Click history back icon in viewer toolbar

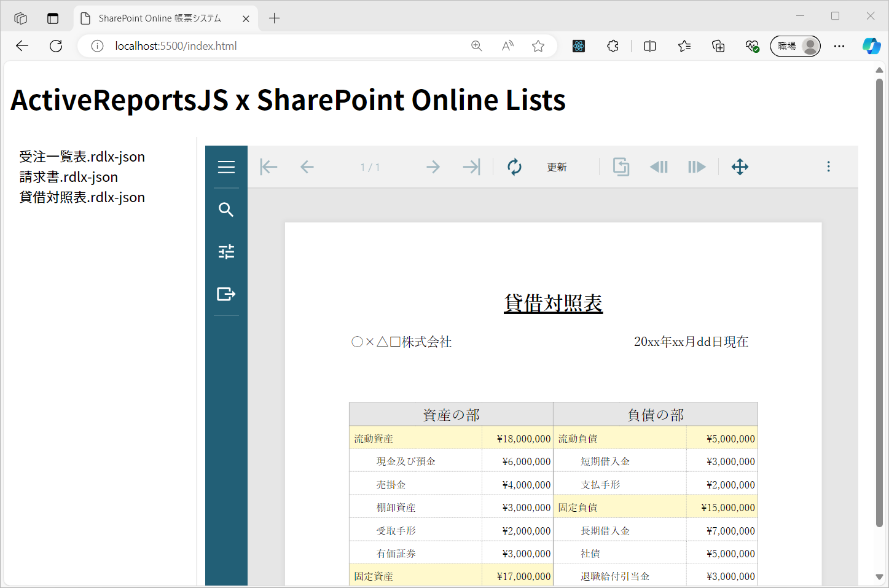coord(659,167)
